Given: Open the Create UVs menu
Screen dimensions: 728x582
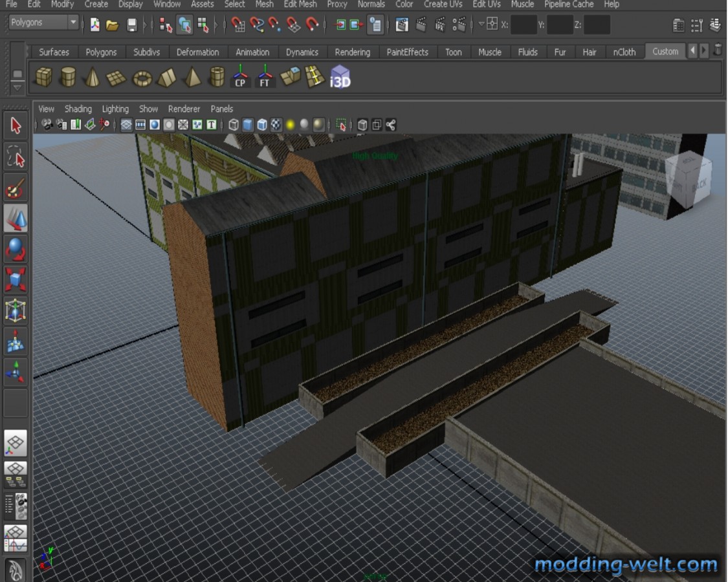Looking at the screenshot, I should click(x=443, y=4).
